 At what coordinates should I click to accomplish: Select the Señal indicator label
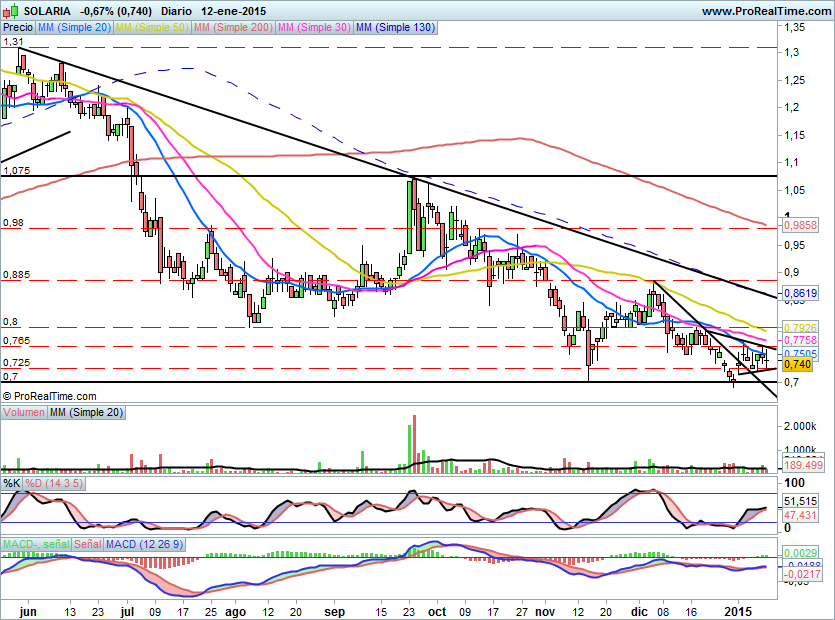coord(87,543)
